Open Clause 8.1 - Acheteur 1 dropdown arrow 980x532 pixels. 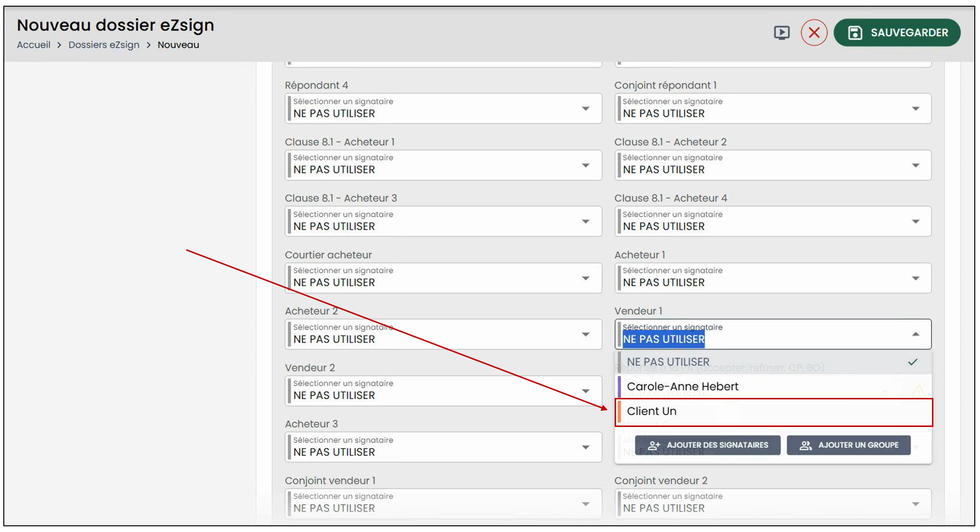[586, 165]
